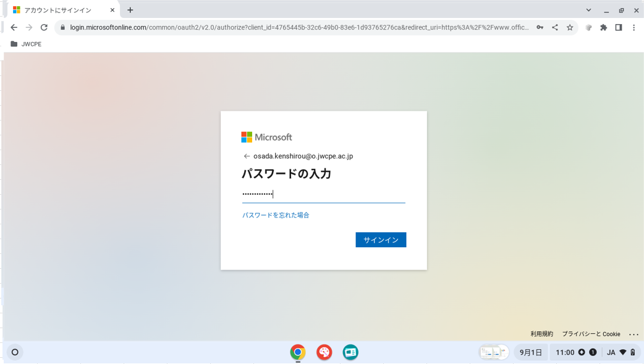Screen dimensions: 644x364
Task: Open the ChromeOS launcher circle
Action: click(x=15, y=352)
